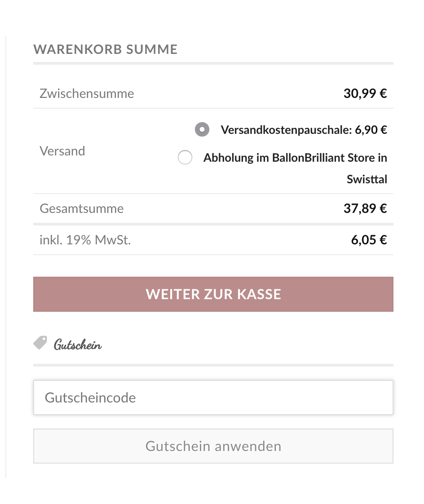Viewport: 424px width, 504px height.
Task: Focus the Gutscheincode input field
Action: click(x=213, y=398)
